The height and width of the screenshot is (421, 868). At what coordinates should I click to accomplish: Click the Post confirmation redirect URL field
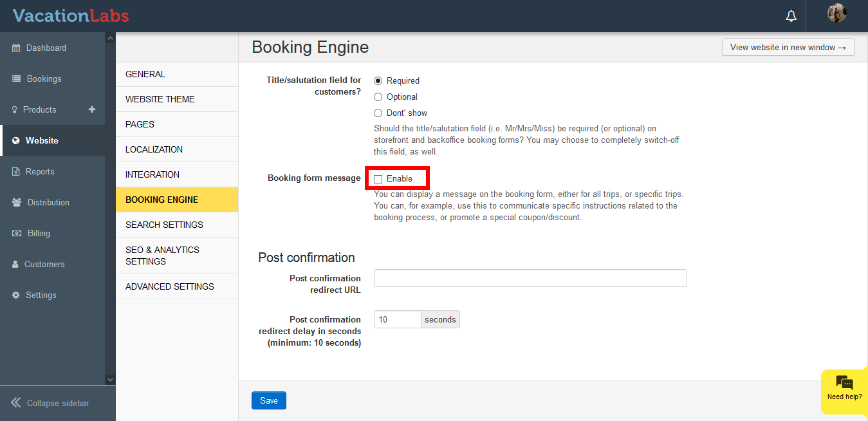tap(530, 278)
